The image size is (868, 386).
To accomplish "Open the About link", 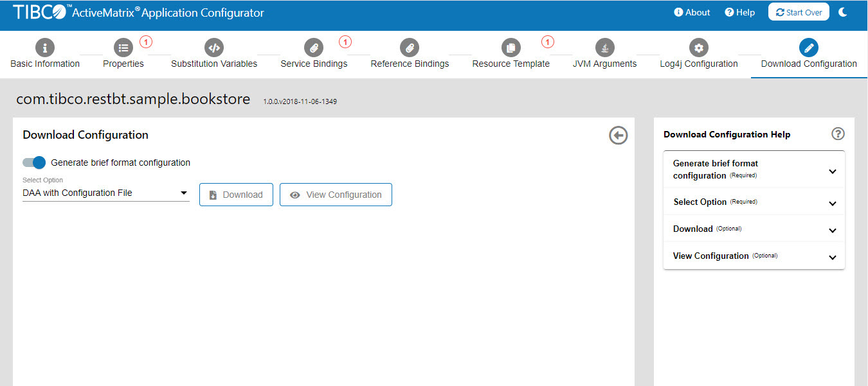I will tap(692, 12).
